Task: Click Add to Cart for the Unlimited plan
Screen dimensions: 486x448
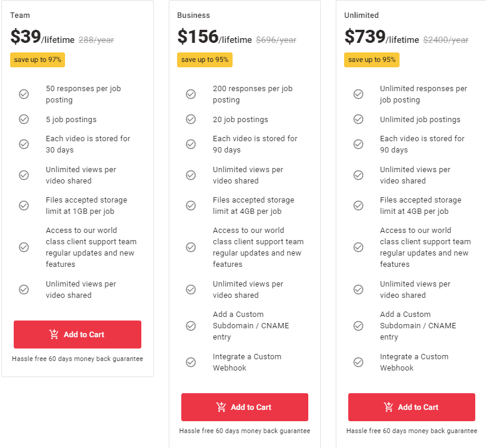Action: 411,407
